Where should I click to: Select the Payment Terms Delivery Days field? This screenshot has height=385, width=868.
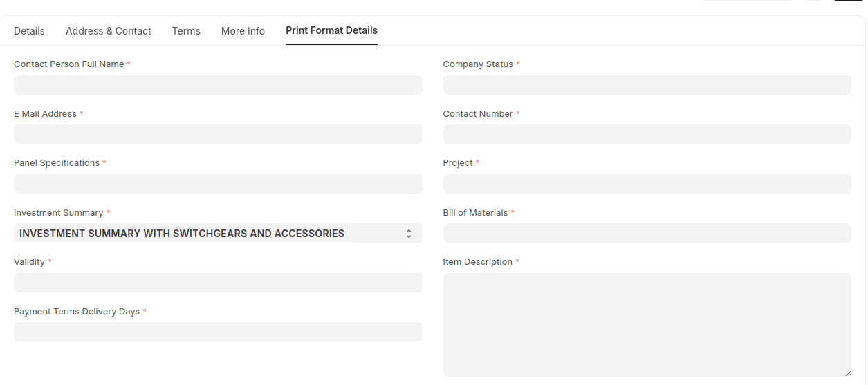218,332
